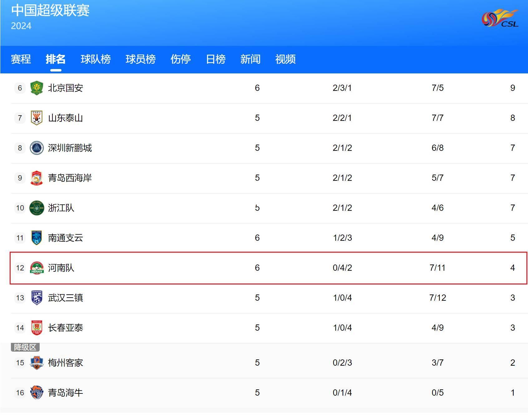Screen dimensions: 528x420
Task: Click 青岛海牛 points value 1
Action: [x=513, y=393]
